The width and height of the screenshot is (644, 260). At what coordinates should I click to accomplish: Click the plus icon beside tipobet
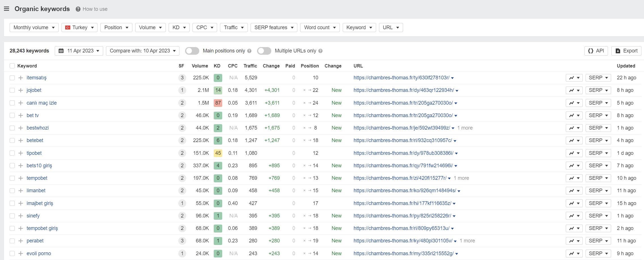[x=20, y=153]
